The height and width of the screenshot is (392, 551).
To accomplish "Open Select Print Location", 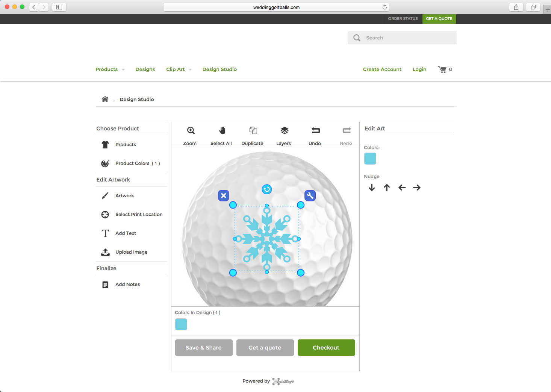I will click(139, 214).
